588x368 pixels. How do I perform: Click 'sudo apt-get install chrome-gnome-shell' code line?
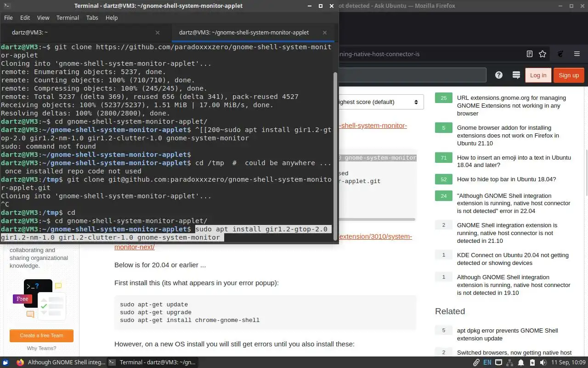[190, 320]
